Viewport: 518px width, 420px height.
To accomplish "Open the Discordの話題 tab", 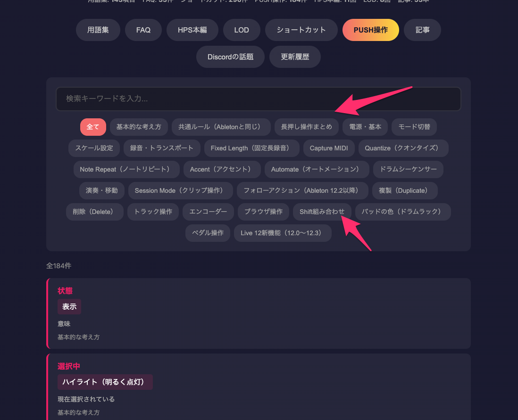I will tap(230, 57).
